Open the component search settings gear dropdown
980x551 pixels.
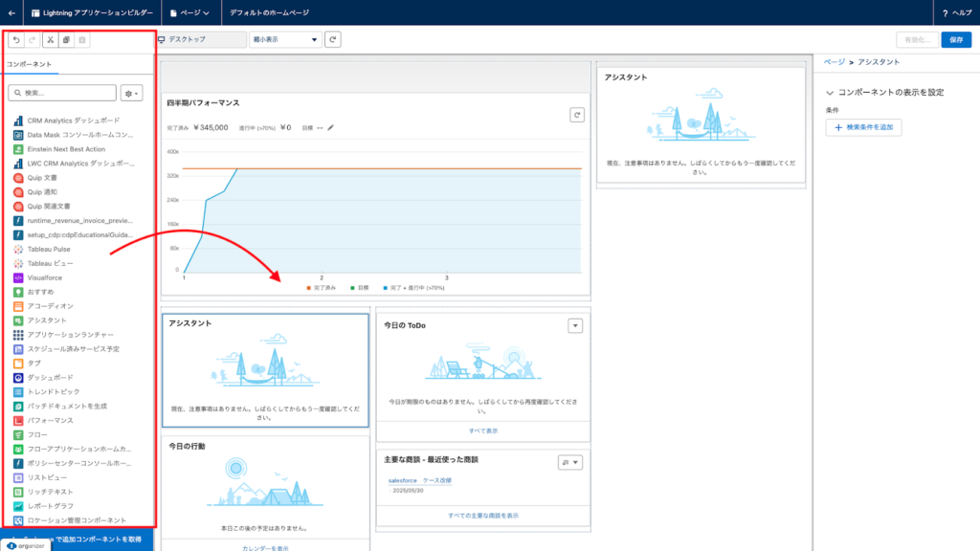tap(131, 93)
